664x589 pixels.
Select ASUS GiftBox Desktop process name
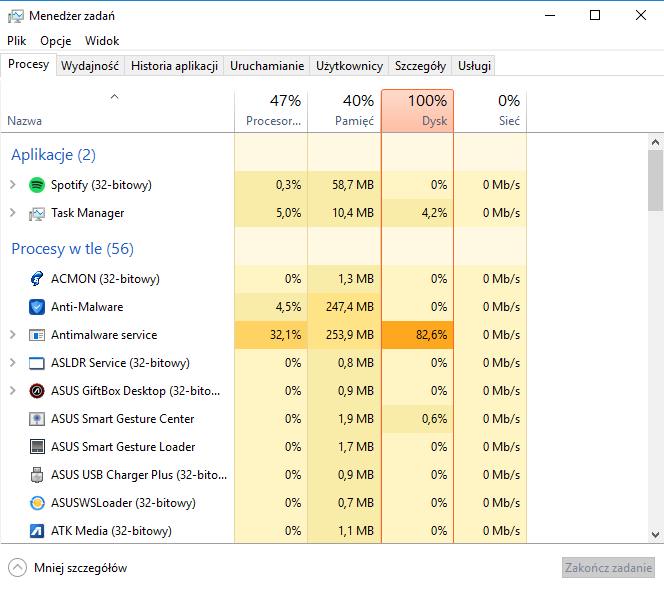pyautogui.click(x=136, y=391)
